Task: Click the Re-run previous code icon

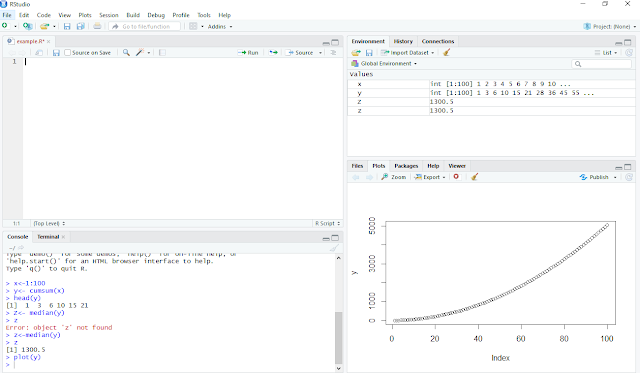Action: point(273,53)
